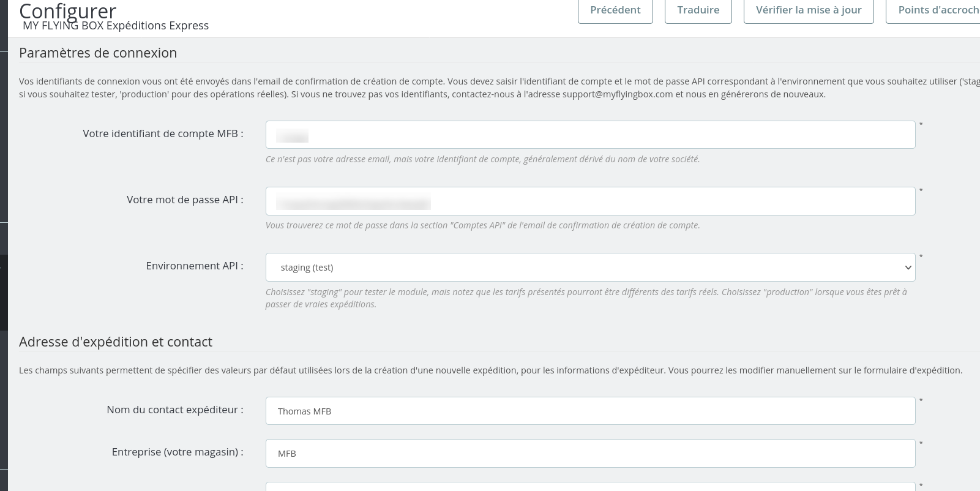Screen dimensions: 980x491
Task: Click the Configurer page title
Action: coord(67,10)
